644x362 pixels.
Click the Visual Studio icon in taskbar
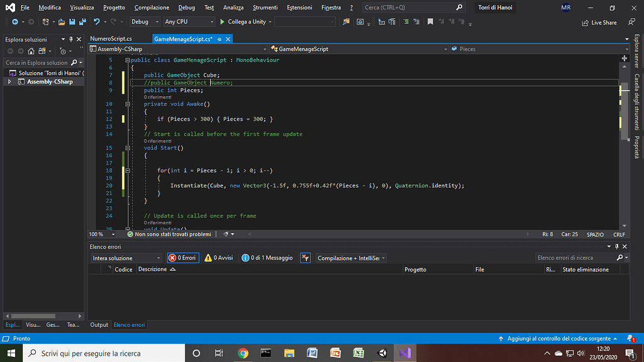tap(404, 353)
